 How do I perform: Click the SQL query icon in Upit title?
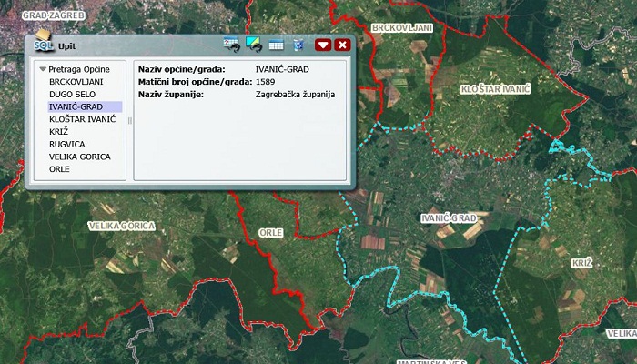click(x=43, y=45)
